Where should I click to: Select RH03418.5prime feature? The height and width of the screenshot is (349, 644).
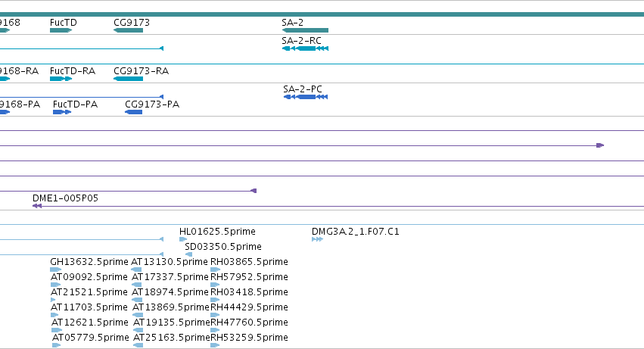[x=249, y=292]
